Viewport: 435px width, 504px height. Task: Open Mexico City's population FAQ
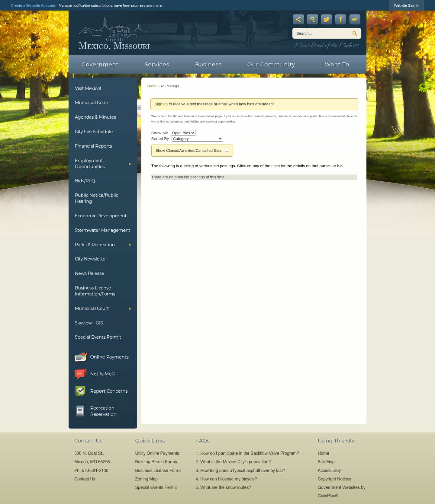(x=235, y=462)
